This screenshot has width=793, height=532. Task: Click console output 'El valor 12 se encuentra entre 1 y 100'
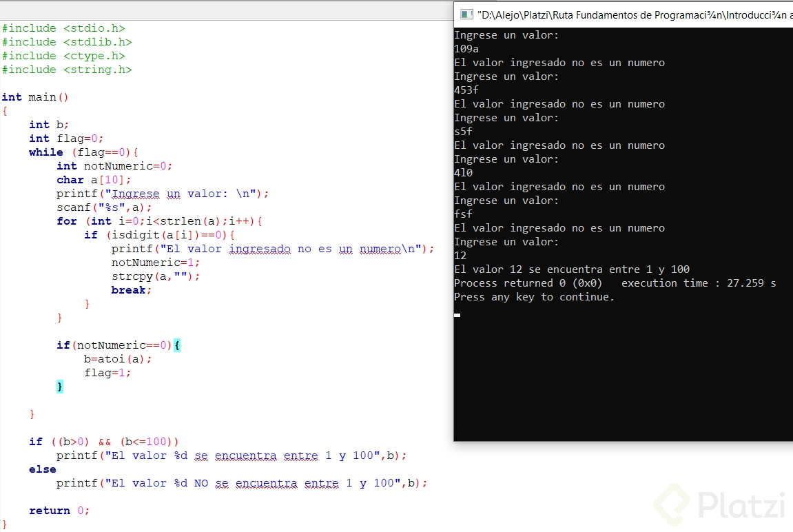[572, 269]
